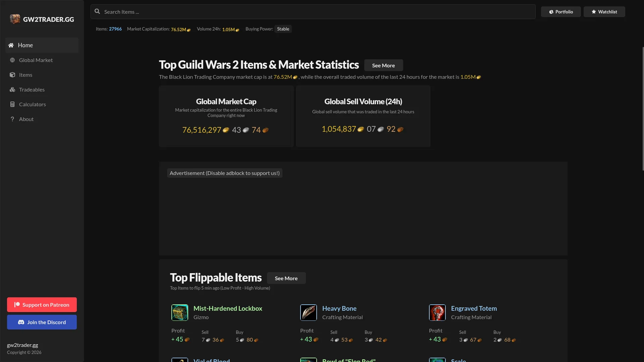Open the Watchlist button
This screenshot has height=362, width=644.
point(604,12)
